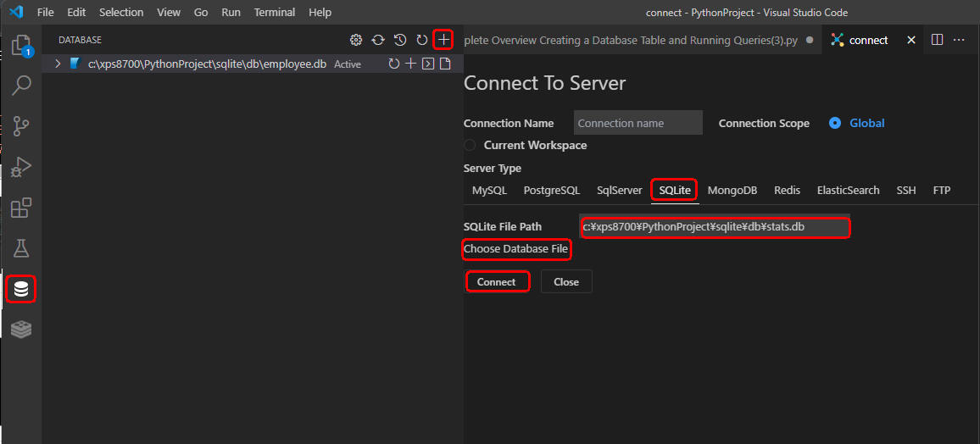Open the Go menu
This screenshot has height=444, width=980.
201,13
